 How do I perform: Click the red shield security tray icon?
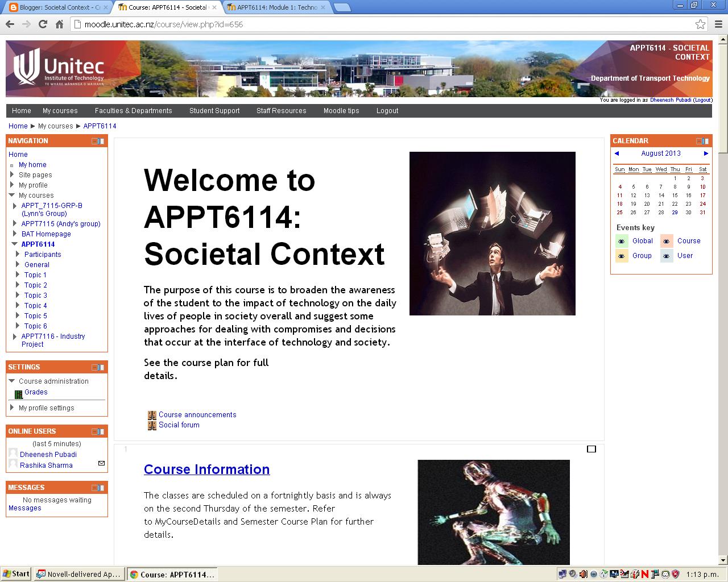pos(675,574)
